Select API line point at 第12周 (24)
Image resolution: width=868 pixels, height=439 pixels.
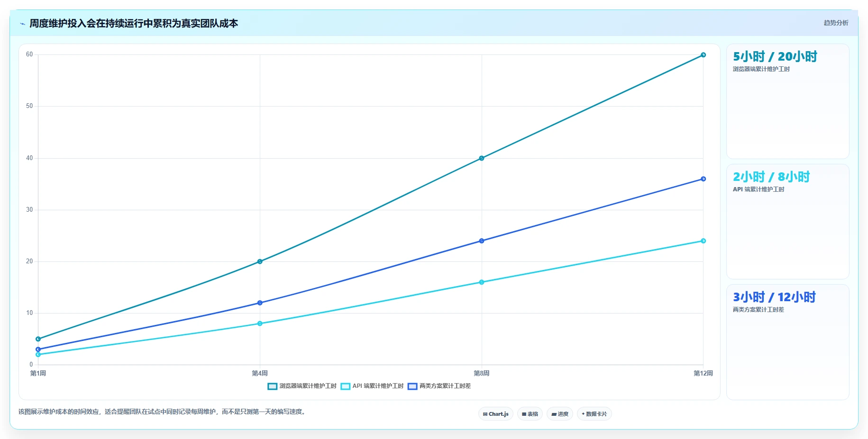click(703, 241)
